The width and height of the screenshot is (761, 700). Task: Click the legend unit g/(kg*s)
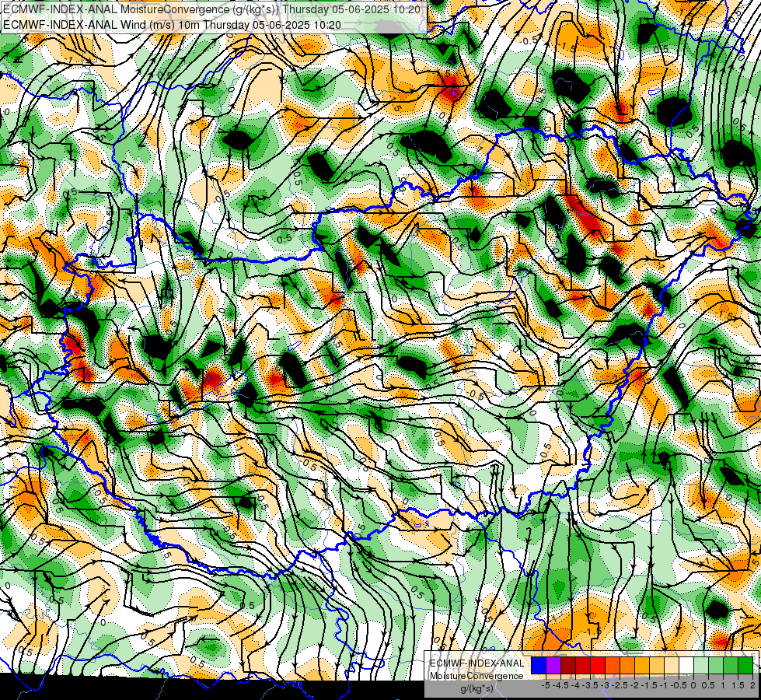pyautogui.click(x=476, y=688)
